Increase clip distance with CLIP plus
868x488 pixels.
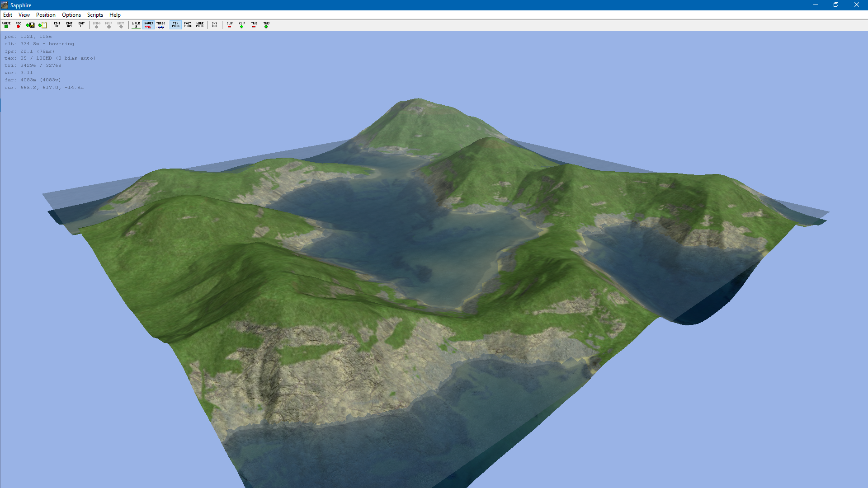click(x=242, y=25)
